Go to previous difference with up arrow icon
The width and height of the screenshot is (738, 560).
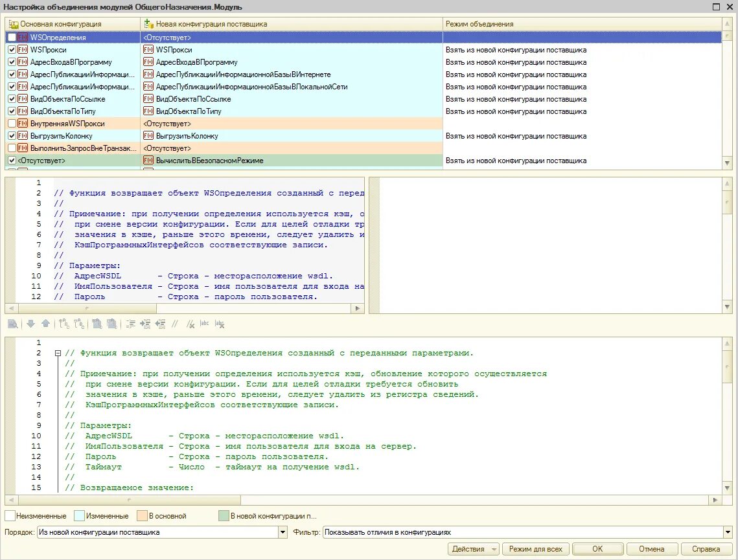click(x=45, y=324)
